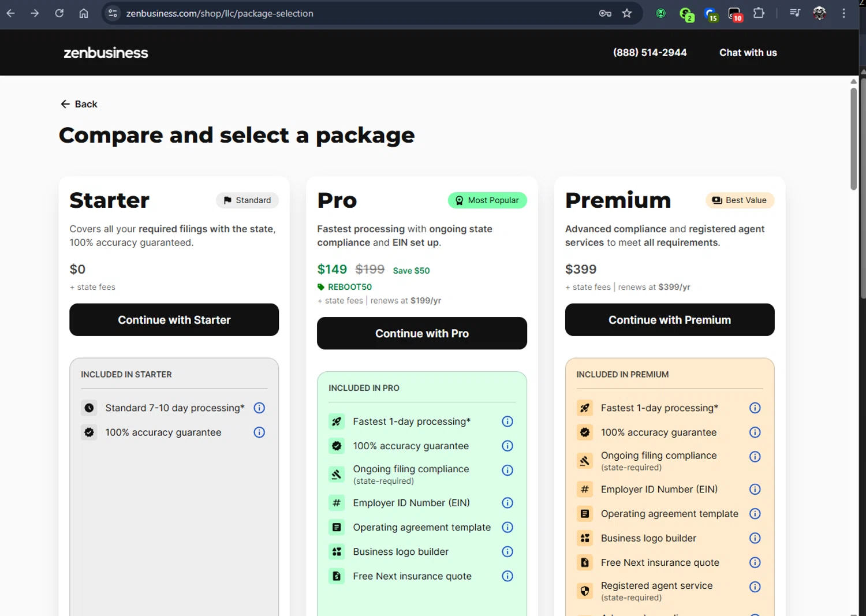Click the password key icon in address bar
866x616 pixels.
[x=605, y=13]
